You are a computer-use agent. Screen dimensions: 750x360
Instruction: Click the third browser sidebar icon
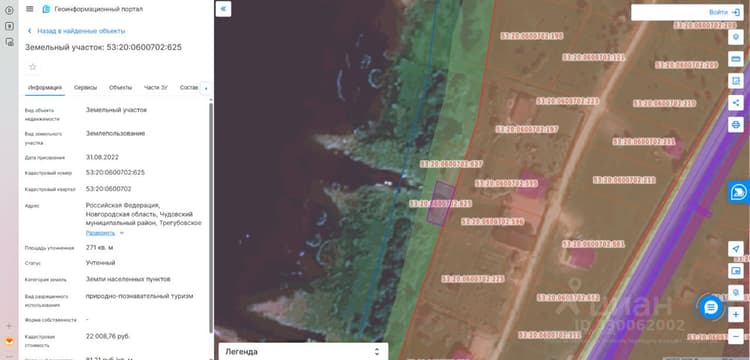point(9,42)
